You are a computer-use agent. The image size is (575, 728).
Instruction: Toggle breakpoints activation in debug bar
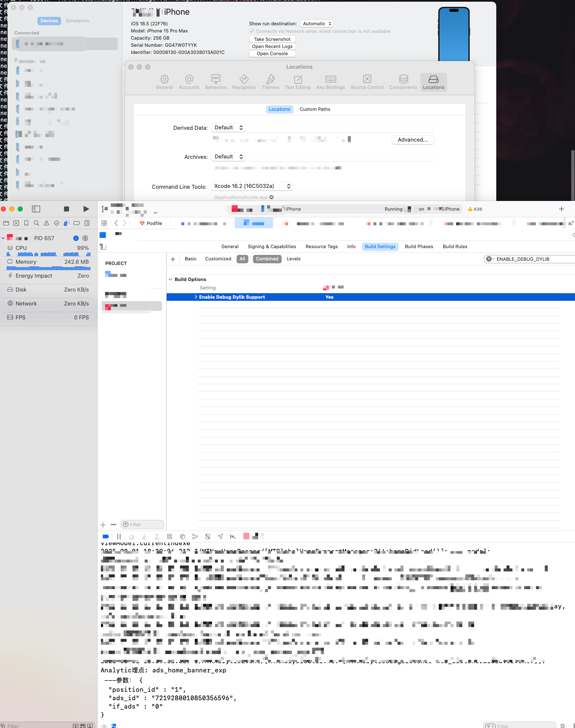(x=106, y=537)
